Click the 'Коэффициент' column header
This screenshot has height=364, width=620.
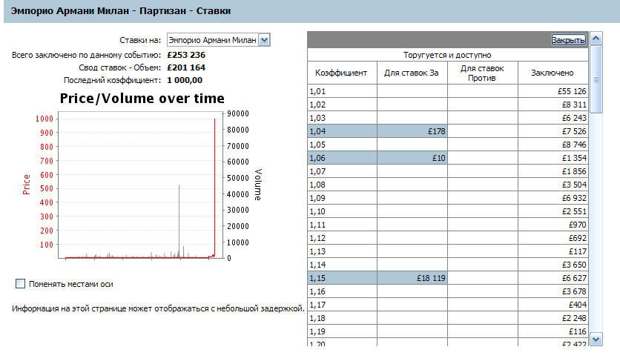click(x=342, y=73)
